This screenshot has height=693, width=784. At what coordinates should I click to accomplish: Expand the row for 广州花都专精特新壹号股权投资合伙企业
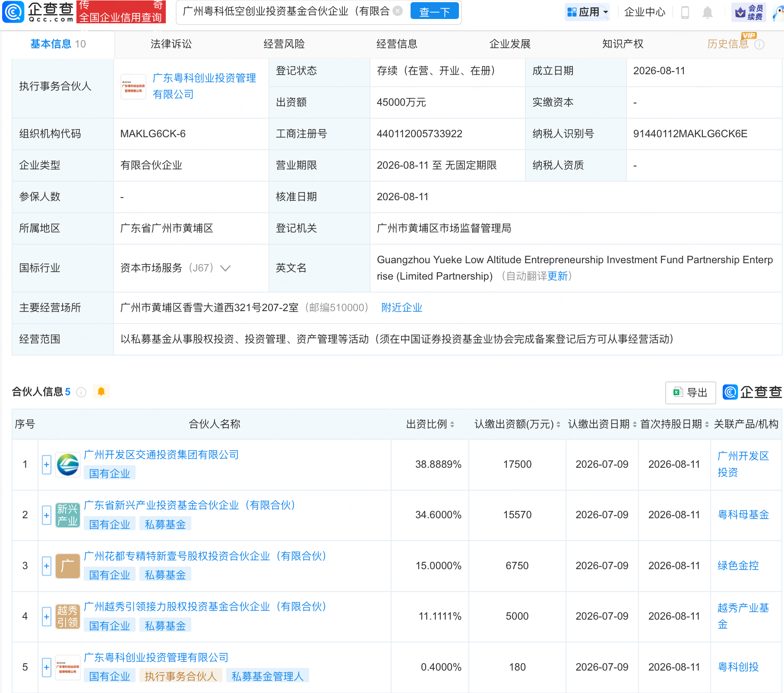click(x=47, y=566)
